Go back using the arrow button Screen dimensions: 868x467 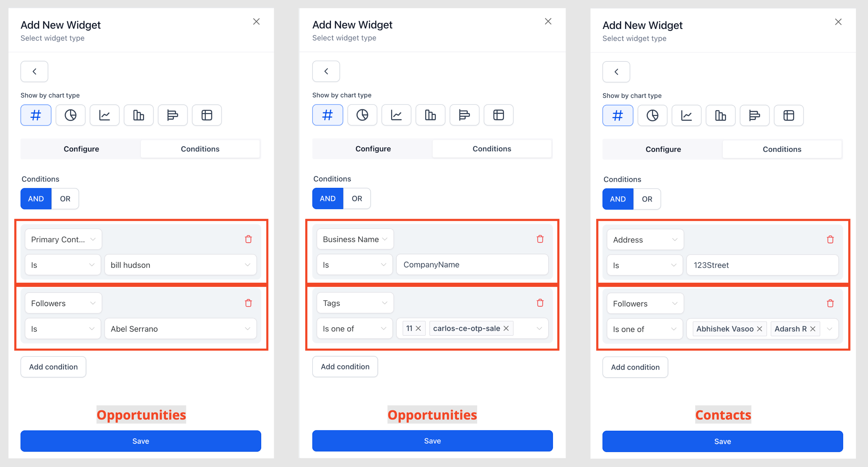point(34,71)
